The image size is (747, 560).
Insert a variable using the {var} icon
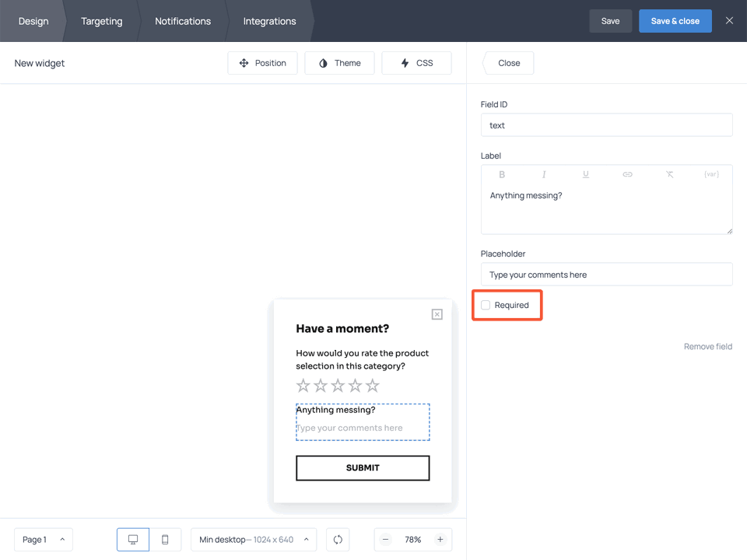(711, 174)
